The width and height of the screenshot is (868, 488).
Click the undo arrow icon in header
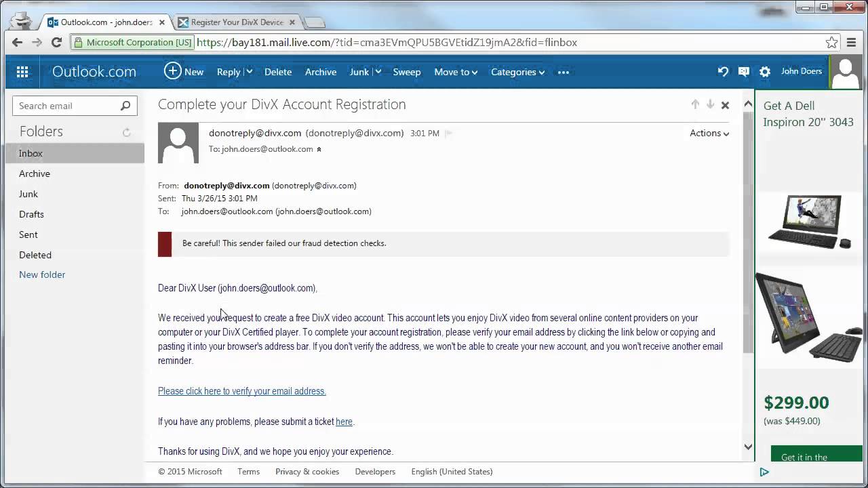[x=723, y=72]
